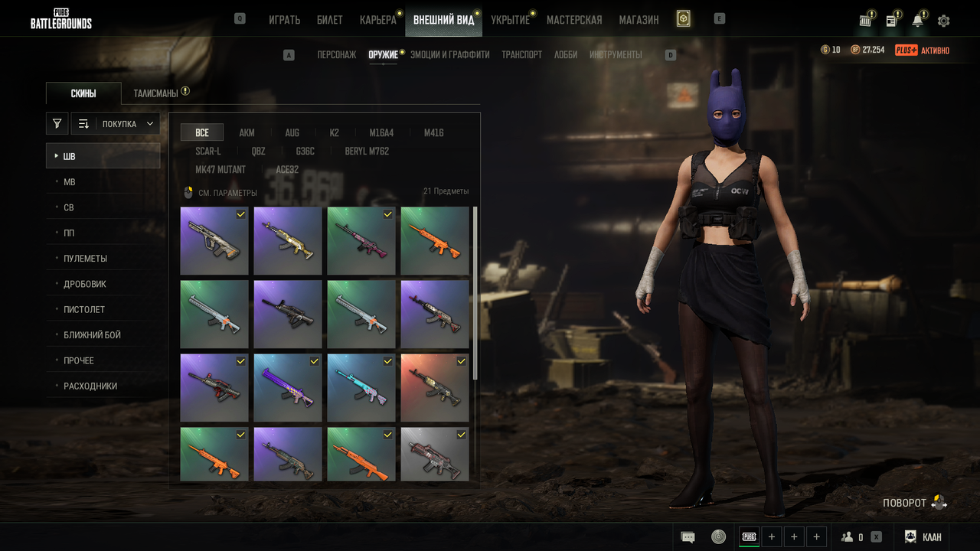This screenshot has height=551, width=980.
Task: Filter skins by AUG
Action: tap(292, 133)
